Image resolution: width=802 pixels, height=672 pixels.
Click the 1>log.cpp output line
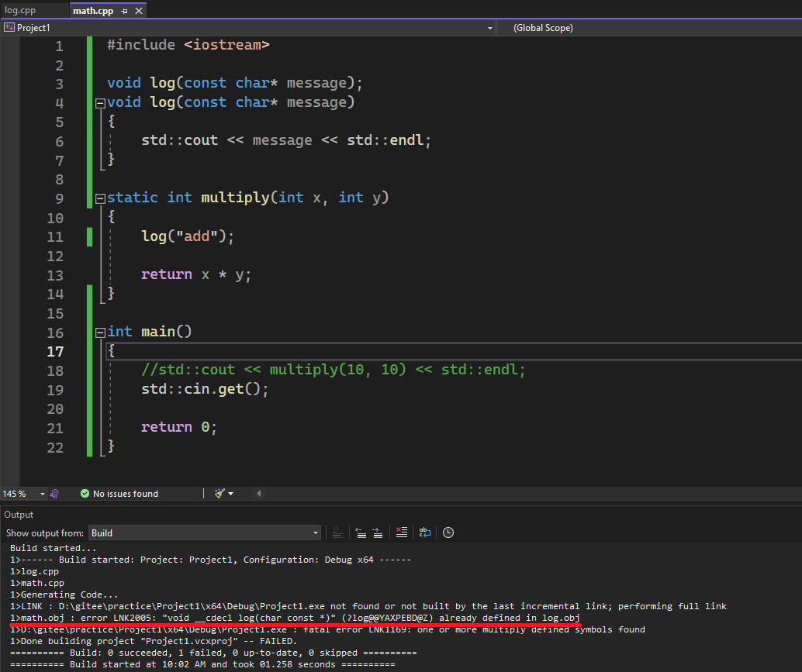point(34,571)
